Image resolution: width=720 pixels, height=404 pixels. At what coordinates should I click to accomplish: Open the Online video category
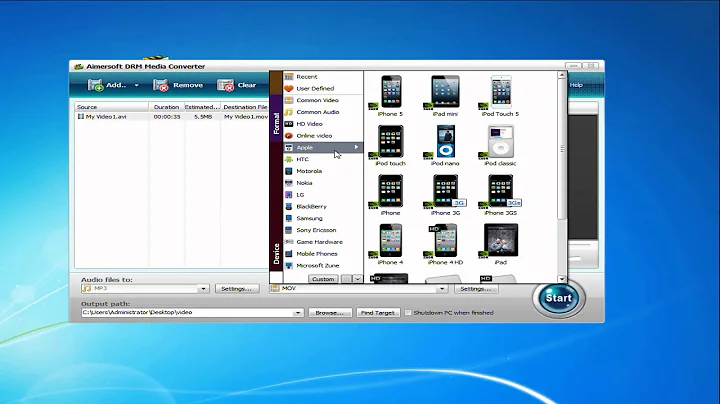pos(323,136)
